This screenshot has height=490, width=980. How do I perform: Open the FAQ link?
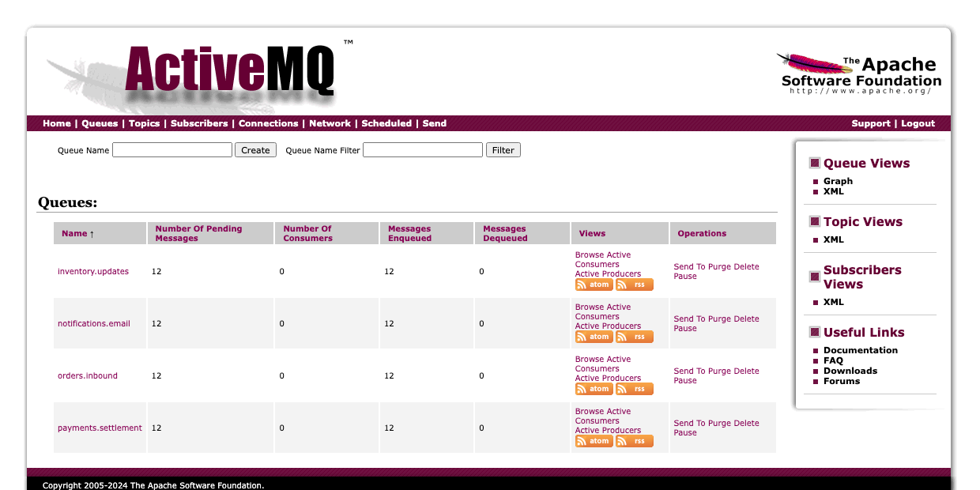tap(833, 360)
